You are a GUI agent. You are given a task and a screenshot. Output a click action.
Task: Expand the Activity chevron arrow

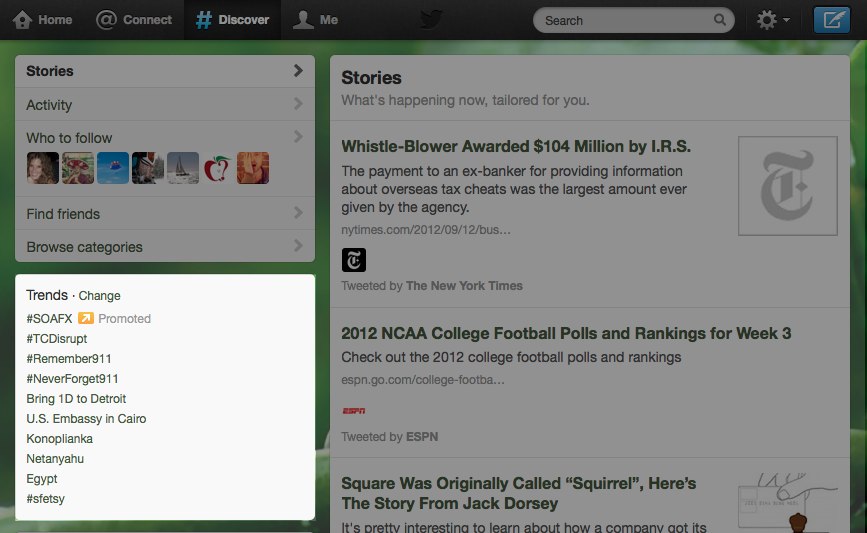298,103
